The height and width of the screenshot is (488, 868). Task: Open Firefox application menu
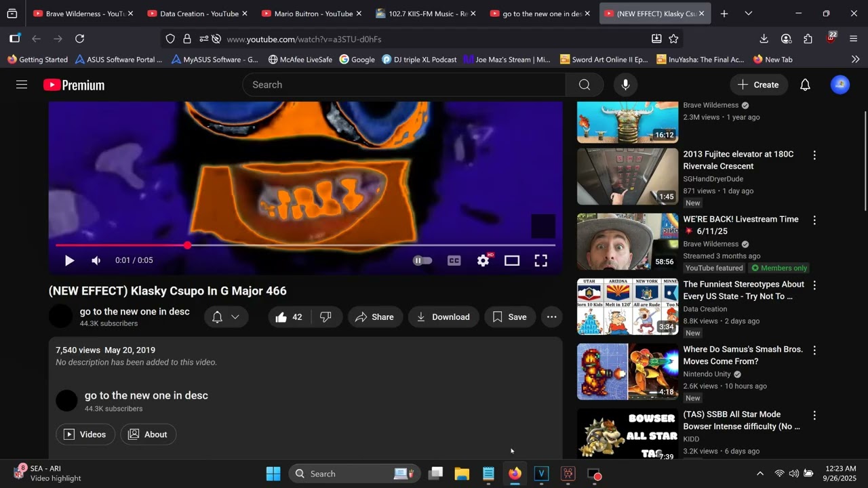pyautogui.click(x=853, y=39)
